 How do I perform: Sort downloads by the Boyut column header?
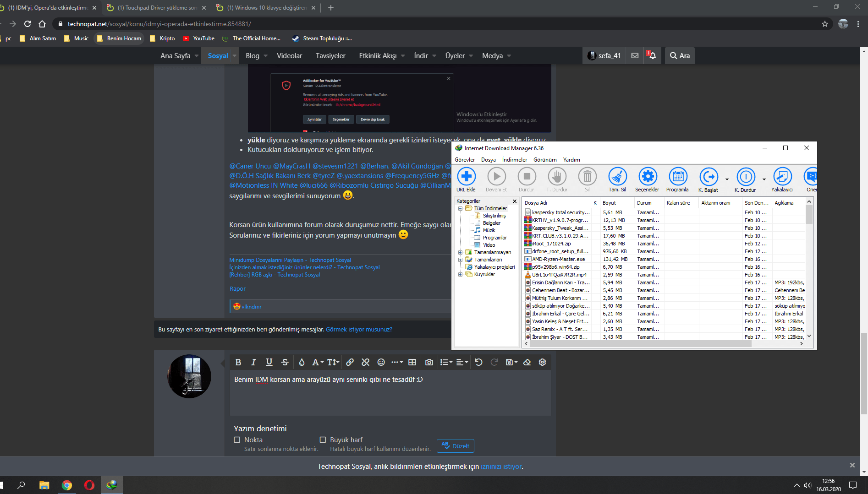click(616, 203)
